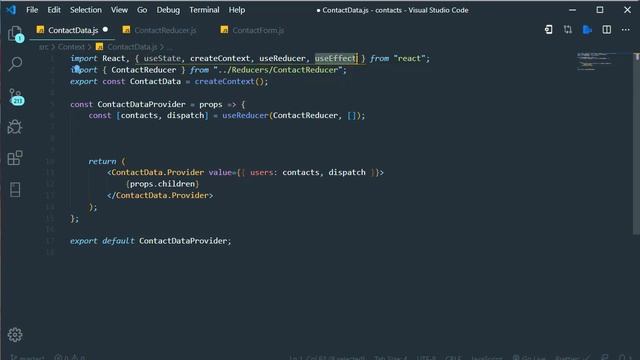Expand the Context breadcrumb folder
The width and height of the screenshot is (640, 360).
71,47
